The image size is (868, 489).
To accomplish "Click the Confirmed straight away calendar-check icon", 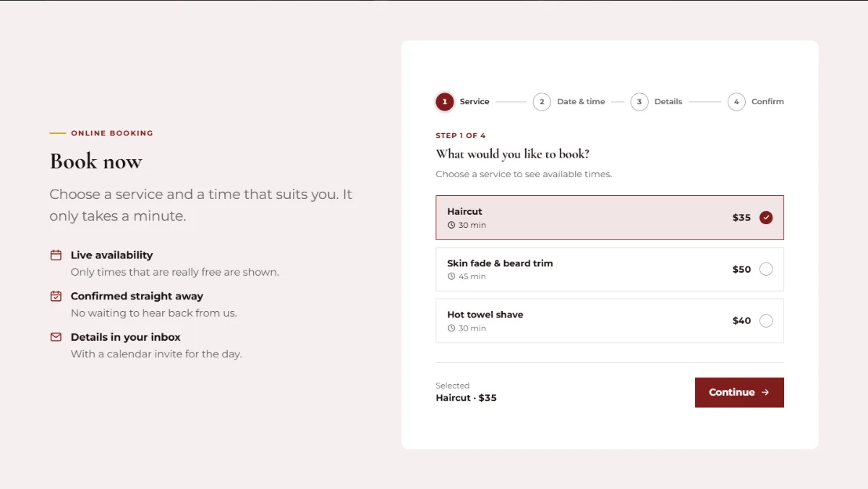I will coord(56,296).
